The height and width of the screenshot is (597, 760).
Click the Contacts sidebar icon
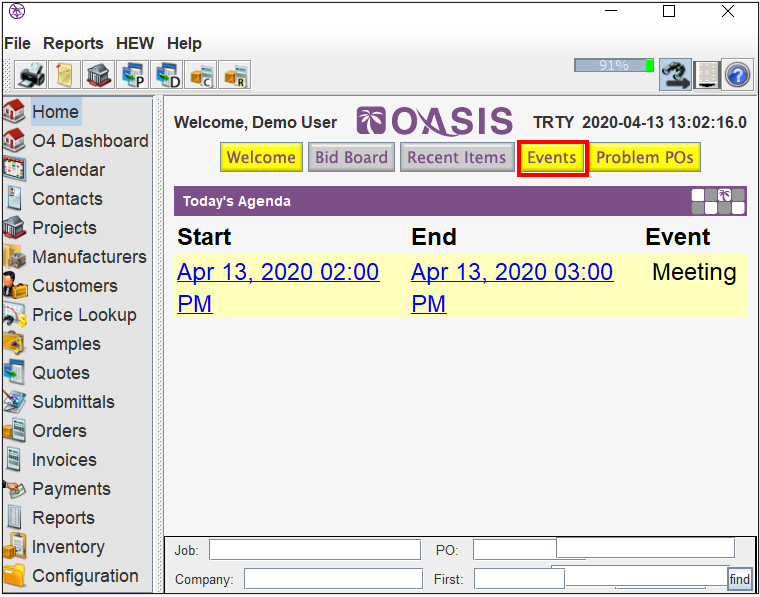tap(14, 199)
